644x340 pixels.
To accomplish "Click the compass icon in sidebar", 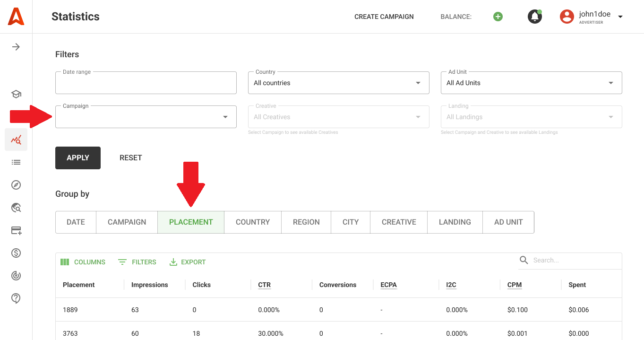I will [16, 185].
